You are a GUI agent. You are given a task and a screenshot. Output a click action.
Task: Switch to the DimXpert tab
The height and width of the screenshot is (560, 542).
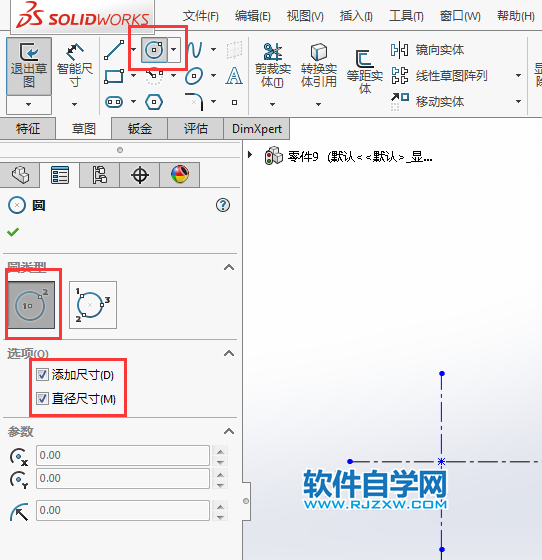point(257,129)
